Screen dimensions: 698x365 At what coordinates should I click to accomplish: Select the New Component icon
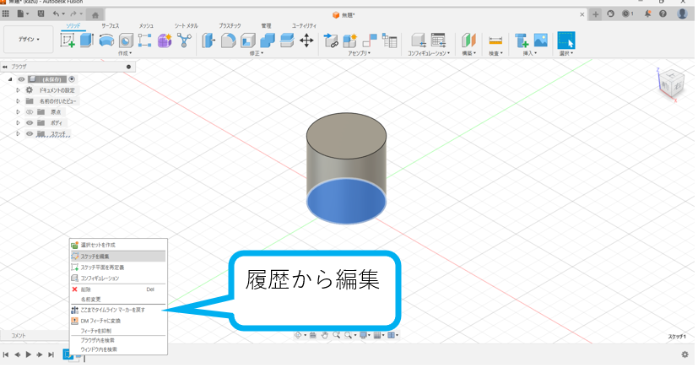point(350,41)
